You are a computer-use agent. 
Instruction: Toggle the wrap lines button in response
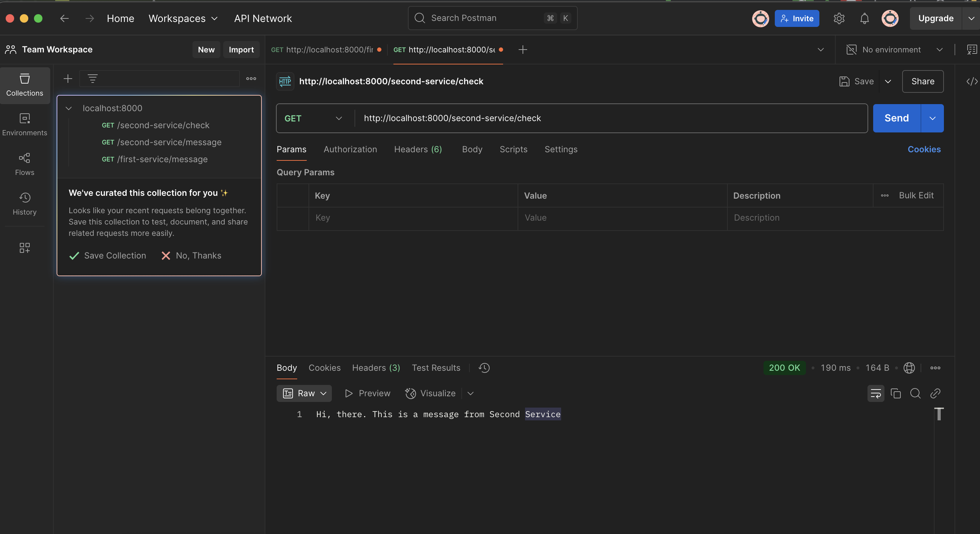[x=875, y=393]
